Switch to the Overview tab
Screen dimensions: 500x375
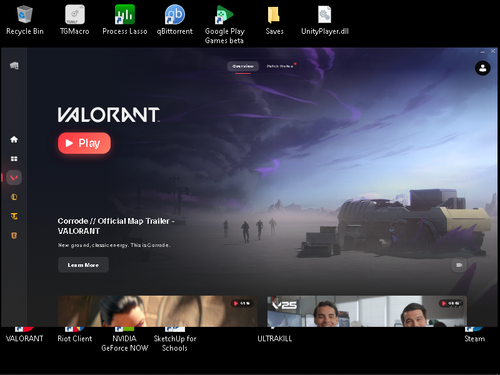[x=243, y=66]
